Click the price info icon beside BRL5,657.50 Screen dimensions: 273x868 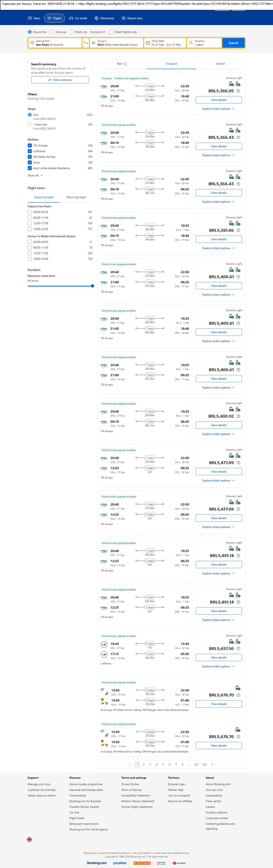(238, 648)
